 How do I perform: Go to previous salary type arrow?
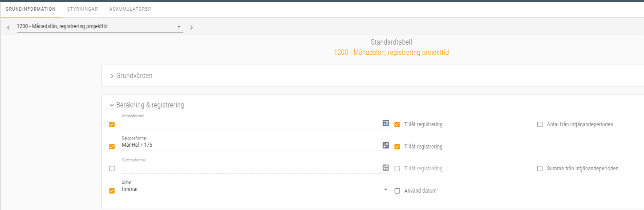pyautogui.click(x=8, y=27)
